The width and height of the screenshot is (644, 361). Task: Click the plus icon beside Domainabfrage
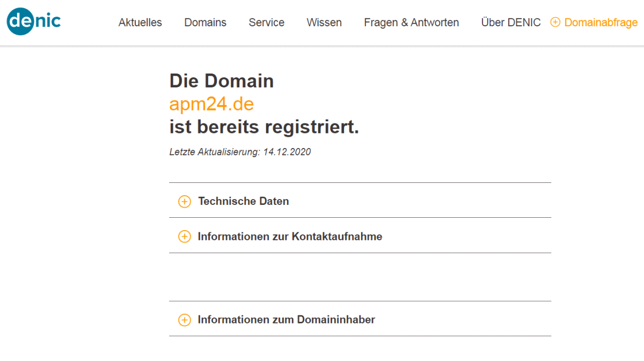click(x=555, y=23)
